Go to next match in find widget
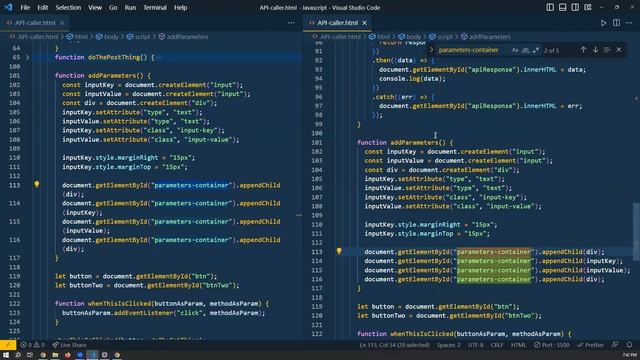Image resolution: width=640 pixels, height=360 pixels. tap(595, 50)
